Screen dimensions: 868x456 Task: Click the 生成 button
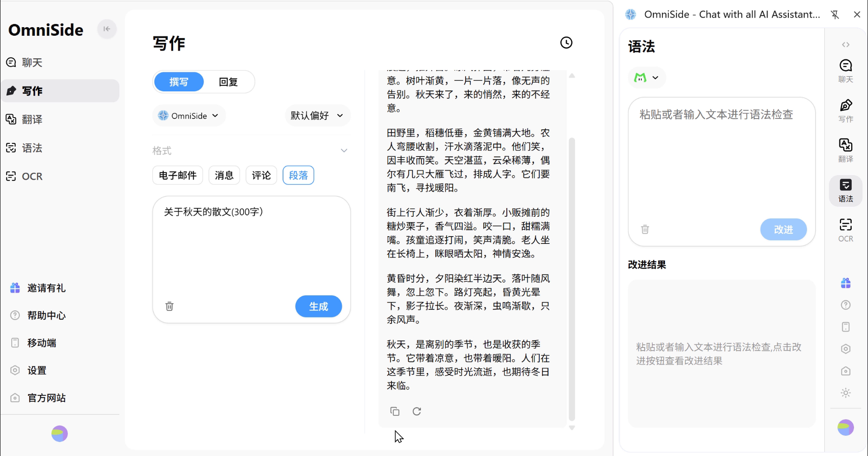point(318,306)
